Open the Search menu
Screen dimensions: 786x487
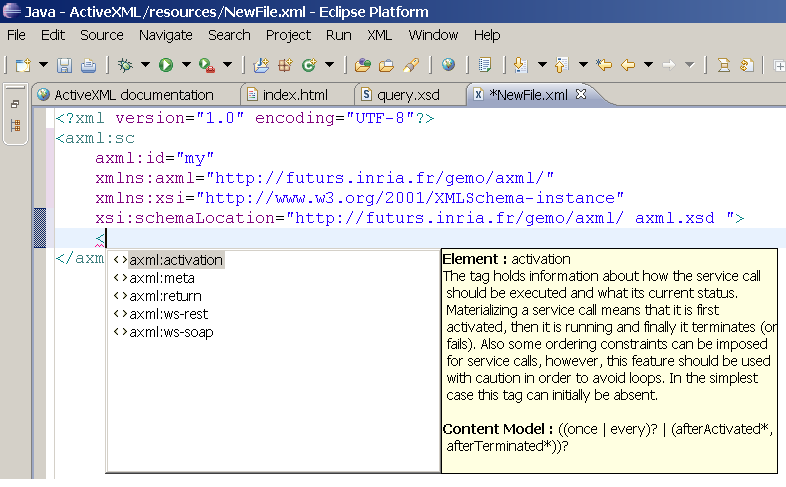click(x=229, y=35)
